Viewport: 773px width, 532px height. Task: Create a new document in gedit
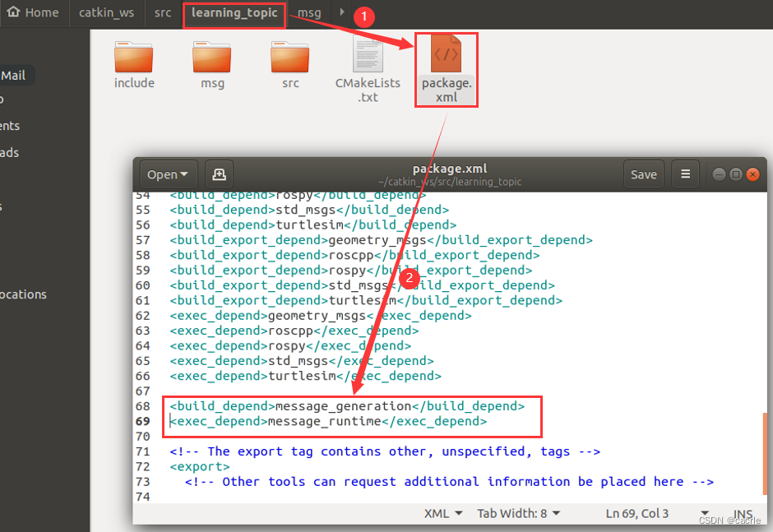(219, 174)
